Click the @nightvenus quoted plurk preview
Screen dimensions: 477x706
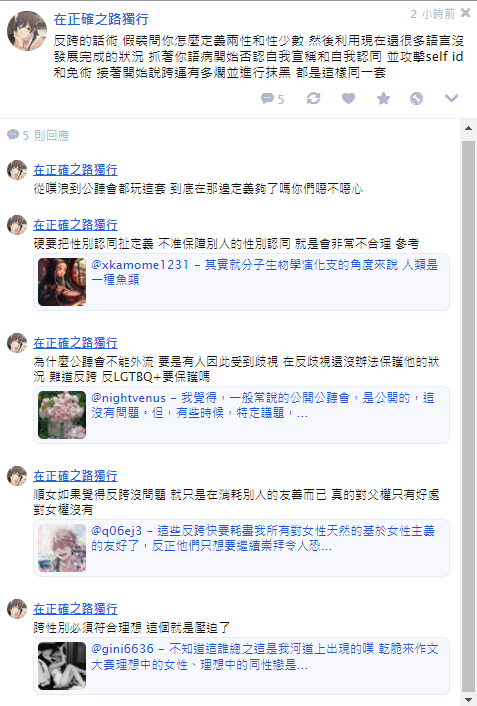coord(241,415)
